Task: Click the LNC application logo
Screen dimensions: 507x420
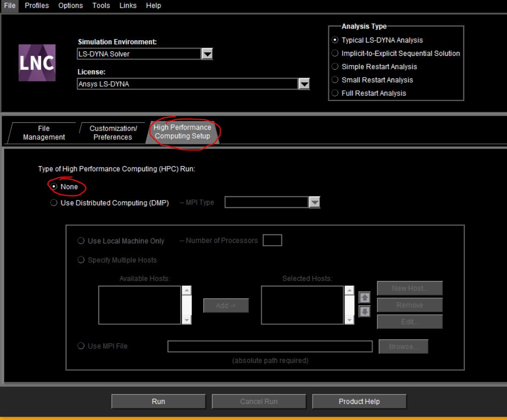Action: [x=37, y=63]
